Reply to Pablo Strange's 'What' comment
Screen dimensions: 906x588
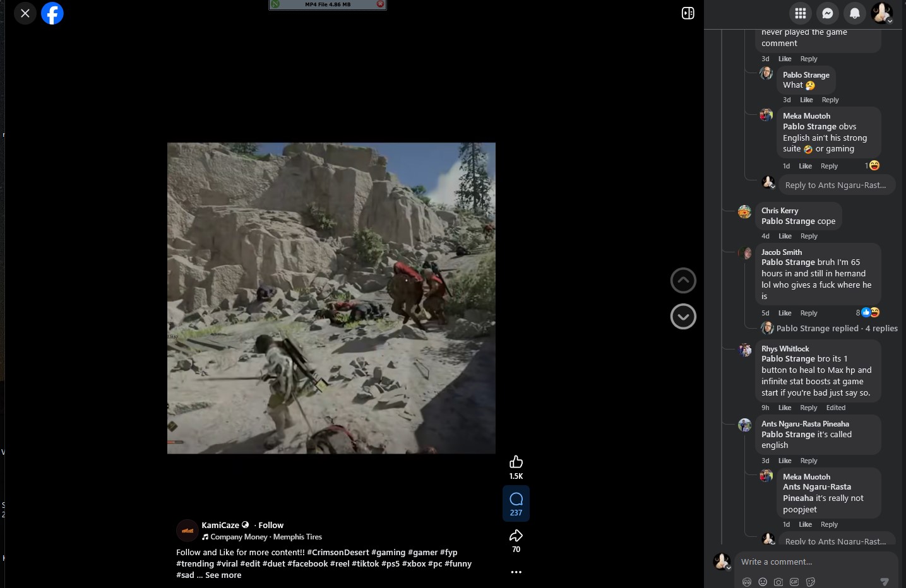point(830,100)
